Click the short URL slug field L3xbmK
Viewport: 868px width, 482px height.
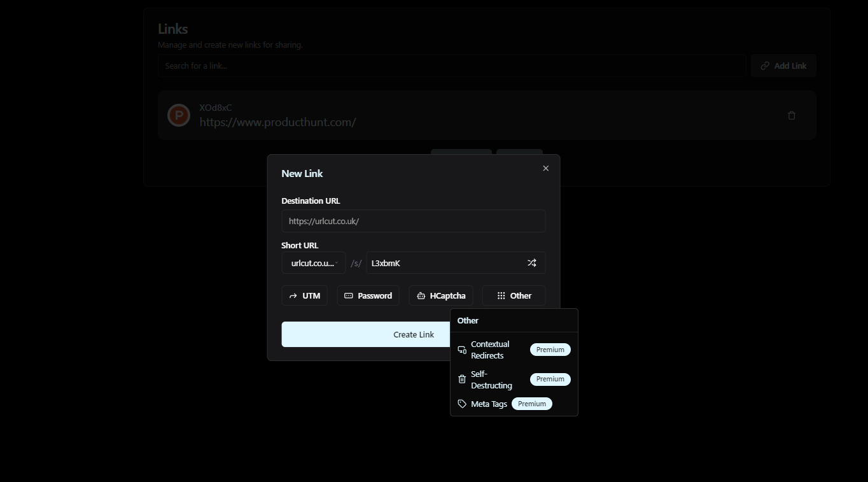click(456, 263)
